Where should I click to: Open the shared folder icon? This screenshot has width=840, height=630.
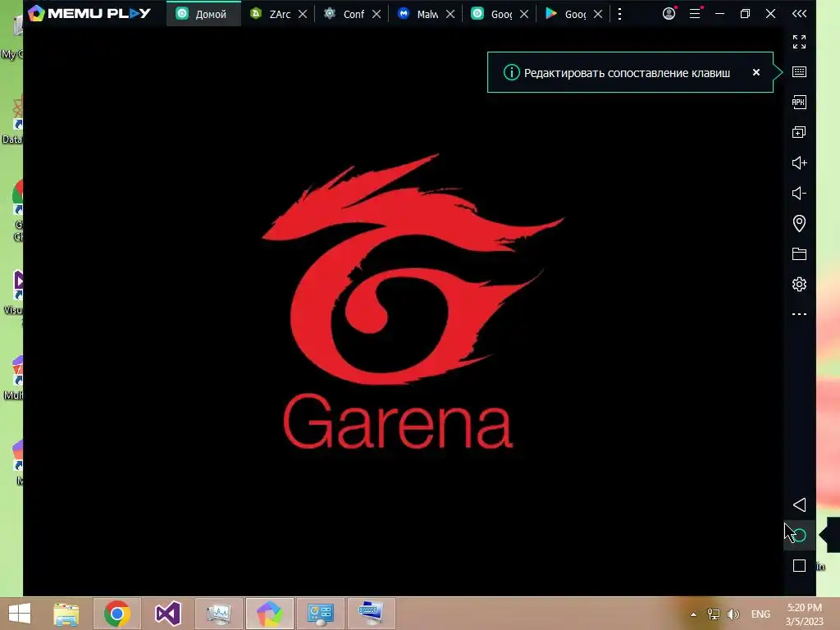[x=799, y=254]
